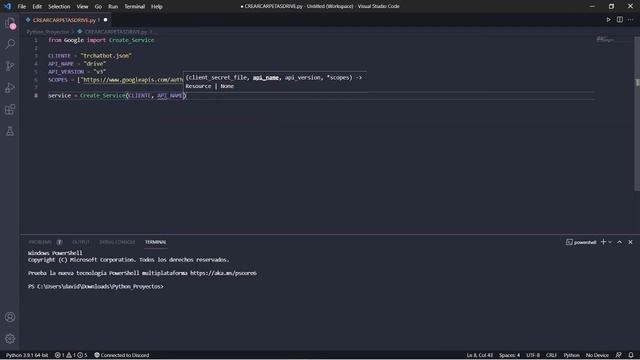Open the https://aka.ms/pscore6 link in terminal
Viewport: 640px width, 360px height.
tap(223, 273)
